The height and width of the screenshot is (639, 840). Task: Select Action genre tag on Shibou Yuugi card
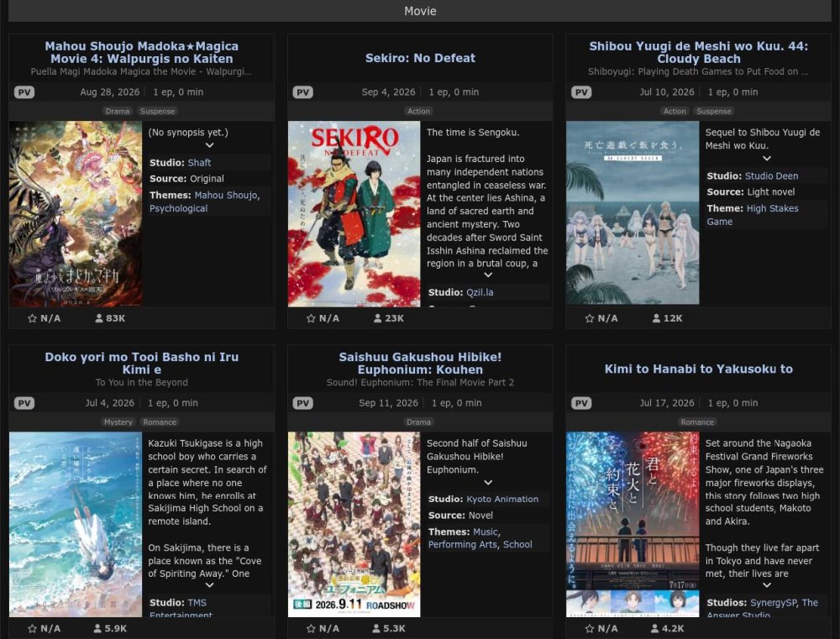click(x=675, y=112)
